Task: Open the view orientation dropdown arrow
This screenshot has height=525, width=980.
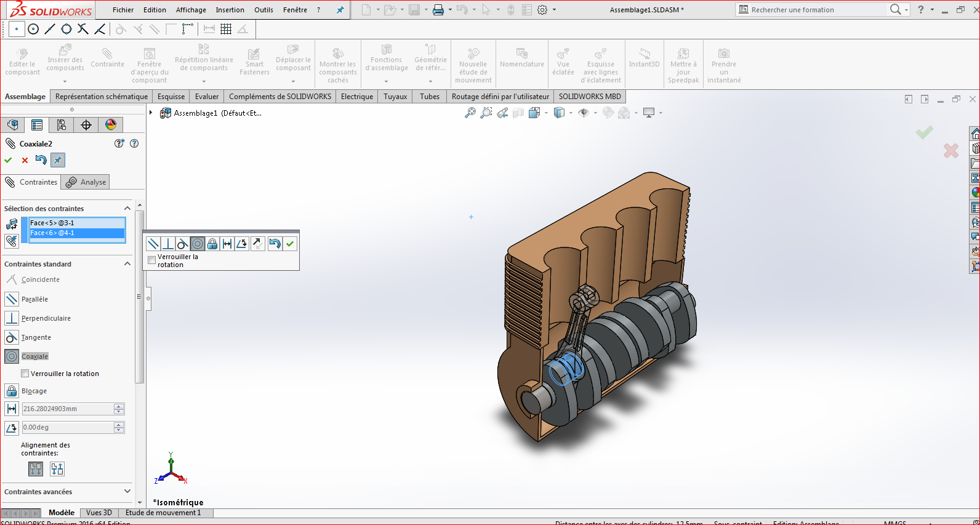Action: click(x=547, y=113)
